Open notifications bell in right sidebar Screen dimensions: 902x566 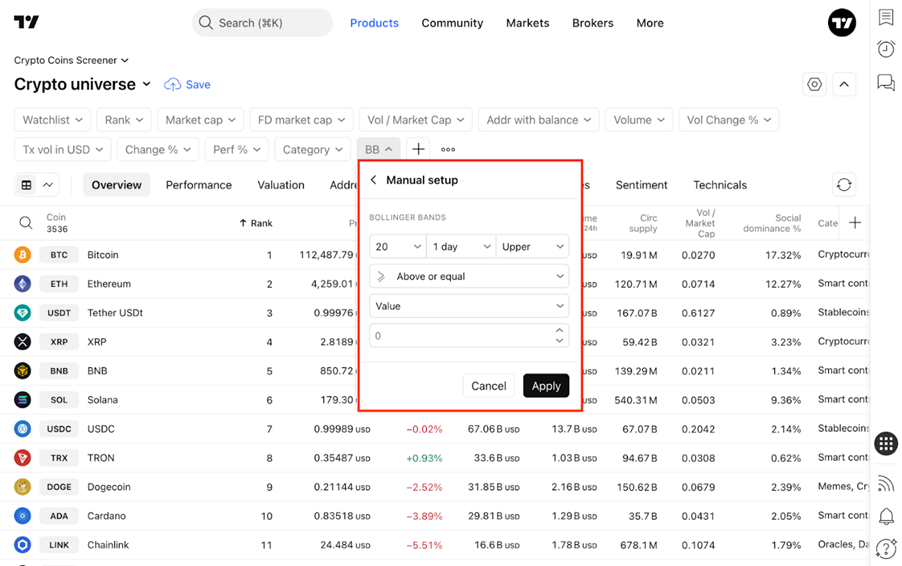tap(886, 516)
